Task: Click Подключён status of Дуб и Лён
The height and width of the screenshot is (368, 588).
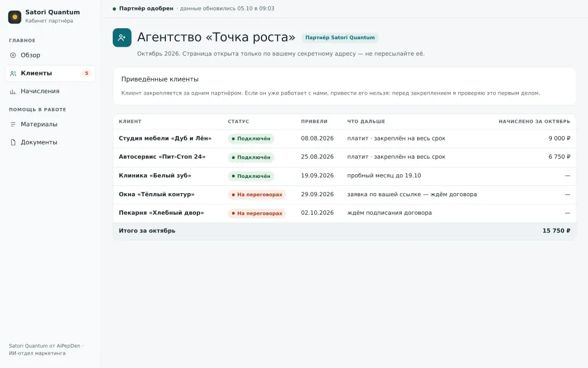Action: 251,139
